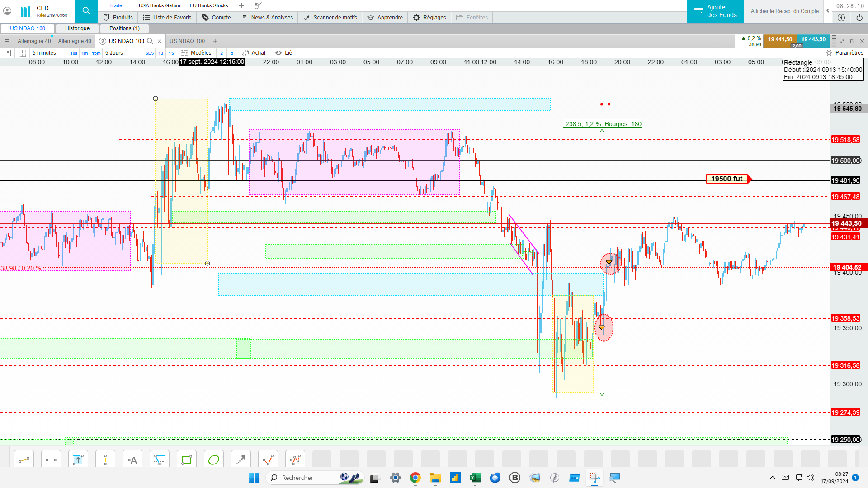Click the Ajouter des Fonds button
The image size is (868, 488).
715,11
